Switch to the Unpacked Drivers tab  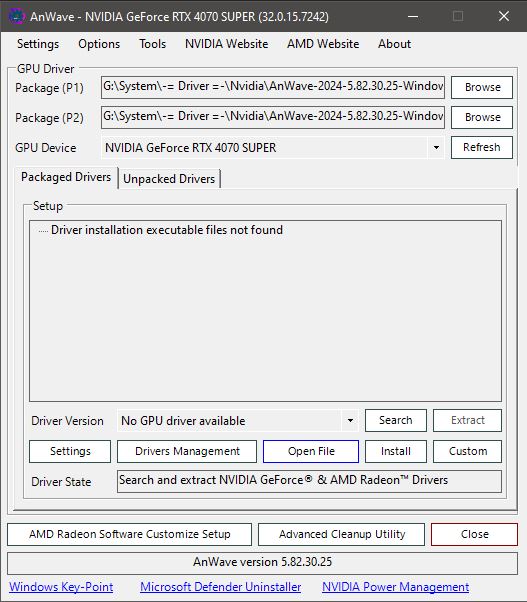click(169, 179)
